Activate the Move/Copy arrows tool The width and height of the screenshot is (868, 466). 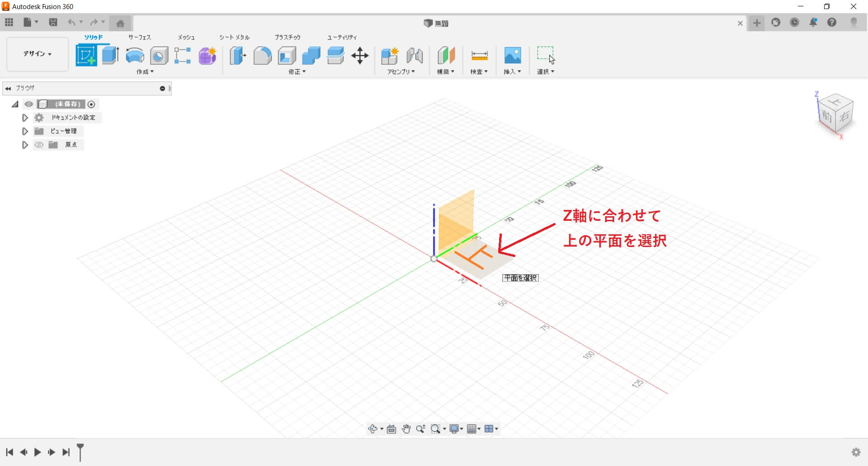[360, 56]
